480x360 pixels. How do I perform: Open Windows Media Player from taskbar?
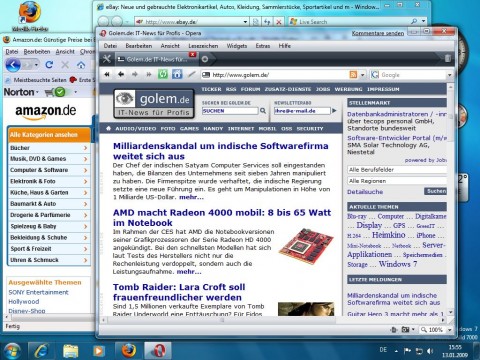click(99, 351)
